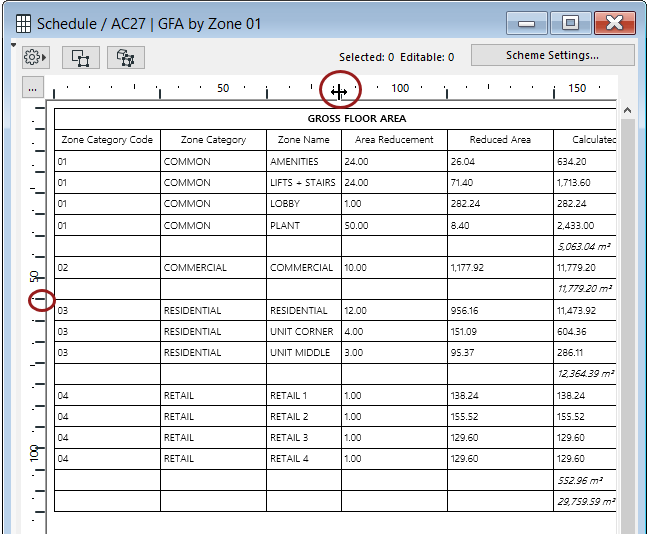Click the PLANT zone name cell
This screenshot has width=647, height=534.
[x=304, y=225]
